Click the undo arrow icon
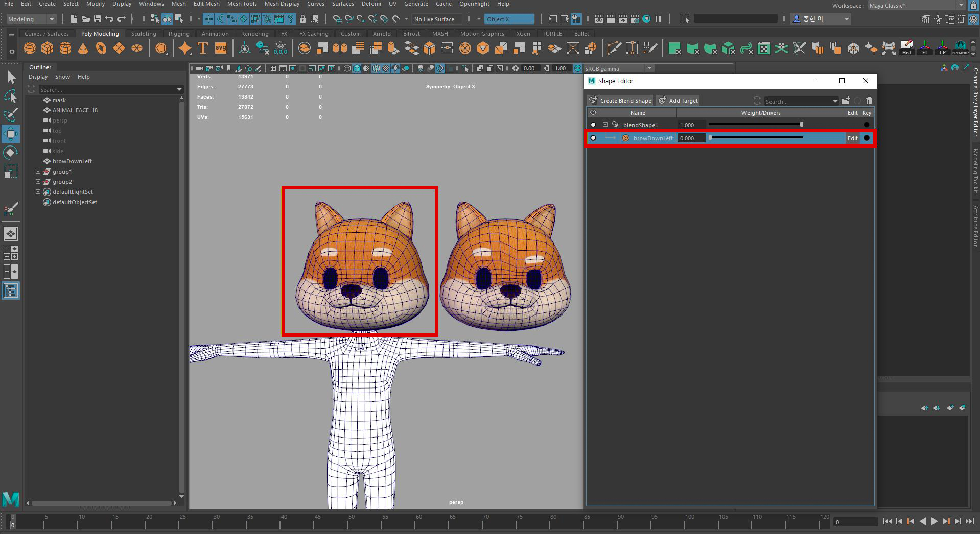This screenshot has height=534, width=980. point(109,19)
